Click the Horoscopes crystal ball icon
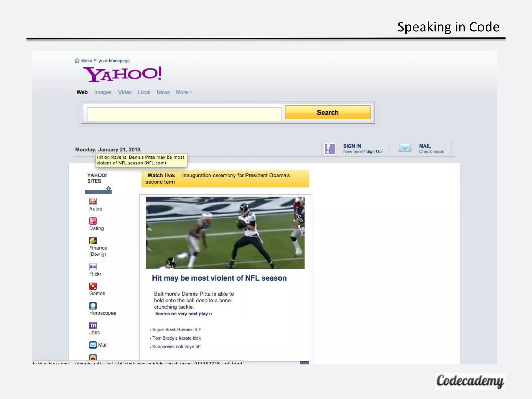The image size is (532, 399). click(93, 306)
